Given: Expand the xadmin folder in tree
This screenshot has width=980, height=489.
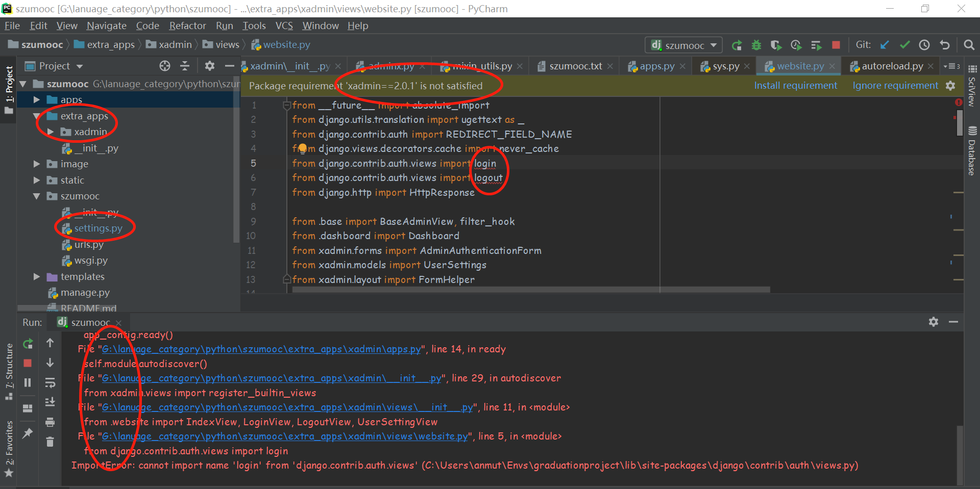Looking at the screenshot, I should point(50,132).
